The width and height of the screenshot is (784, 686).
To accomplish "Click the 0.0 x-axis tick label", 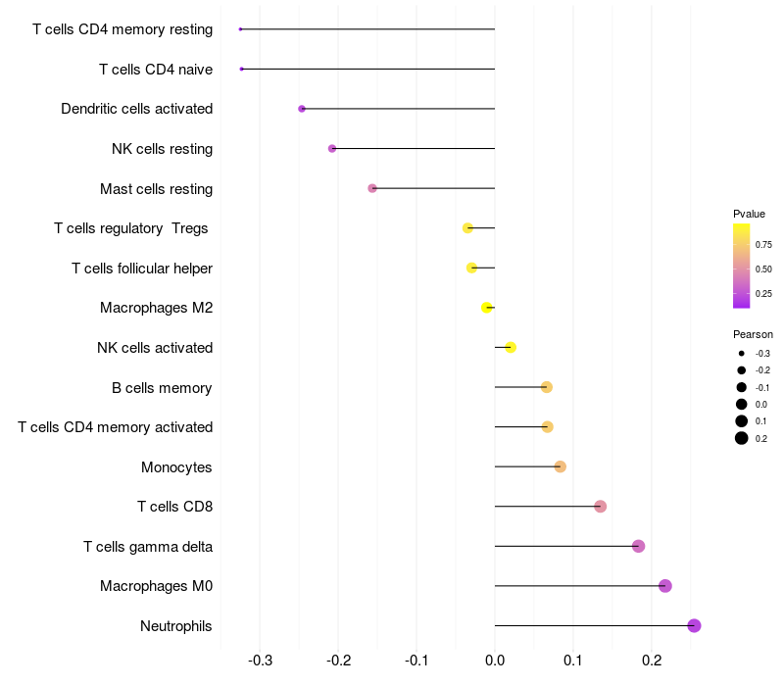I will tap(495, 661).
